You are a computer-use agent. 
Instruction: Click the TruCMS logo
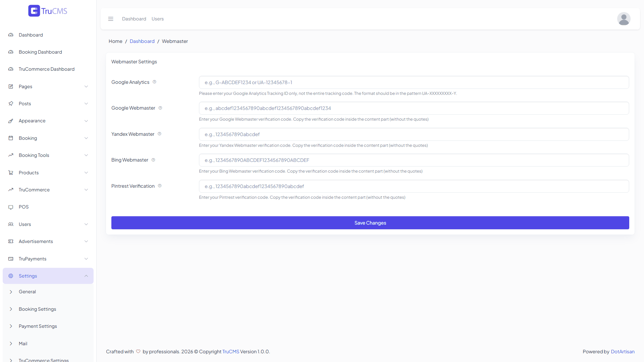coord(48,11)
